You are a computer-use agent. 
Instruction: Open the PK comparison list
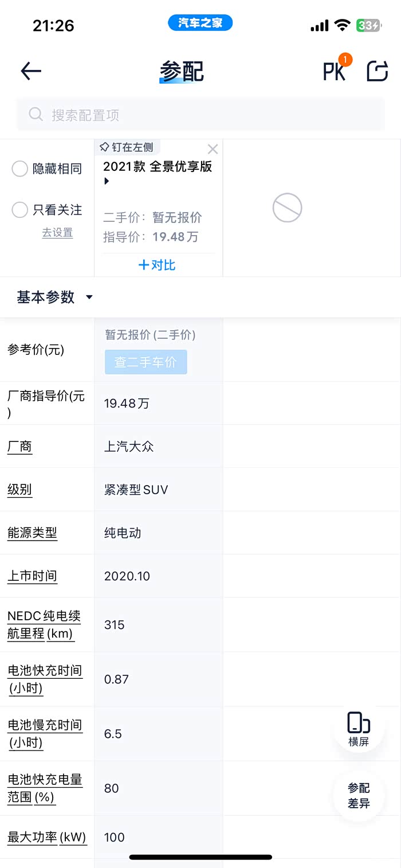point(335,71)
